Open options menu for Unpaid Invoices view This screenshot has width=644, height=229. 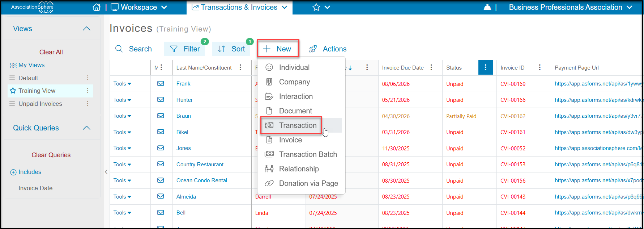(88, 104)
